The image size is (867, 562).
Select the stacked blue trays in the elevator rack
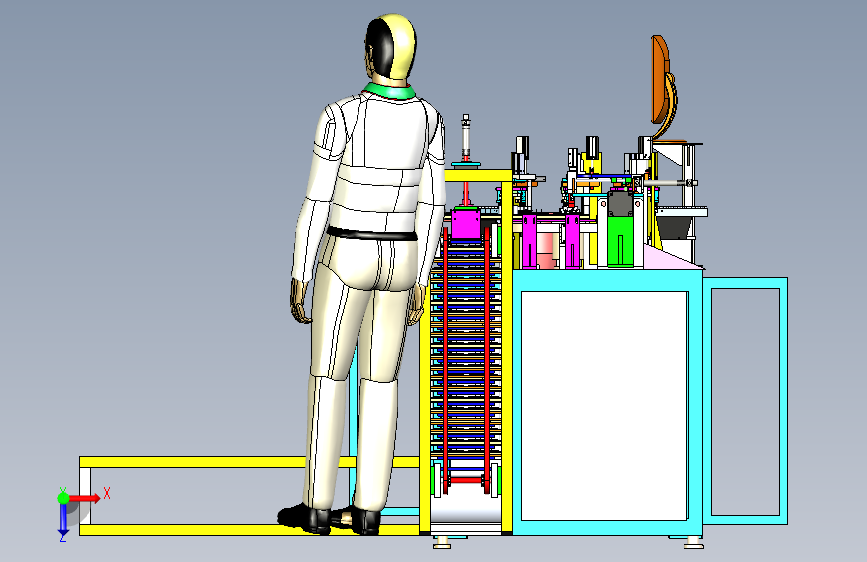tap(466, 351)
